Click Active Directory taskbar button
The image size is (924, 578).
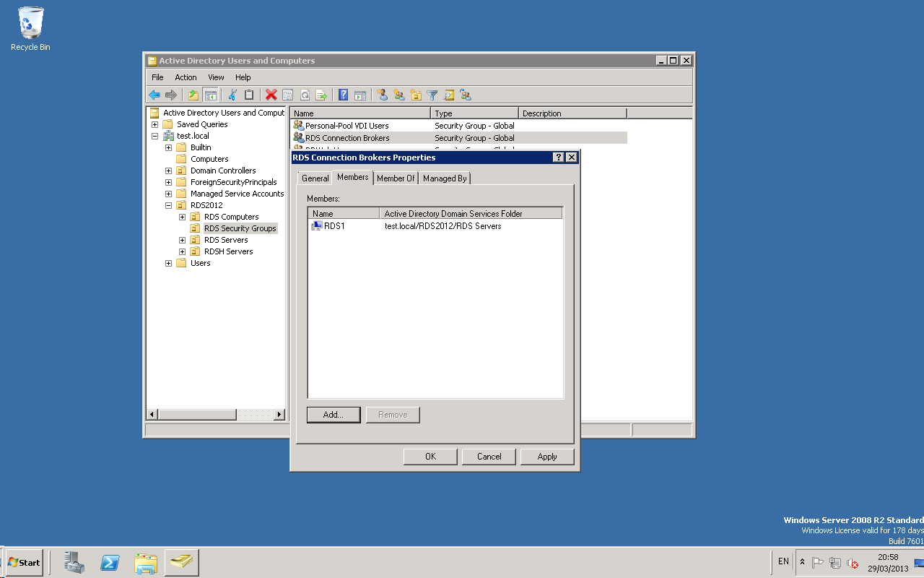point(181,562)
